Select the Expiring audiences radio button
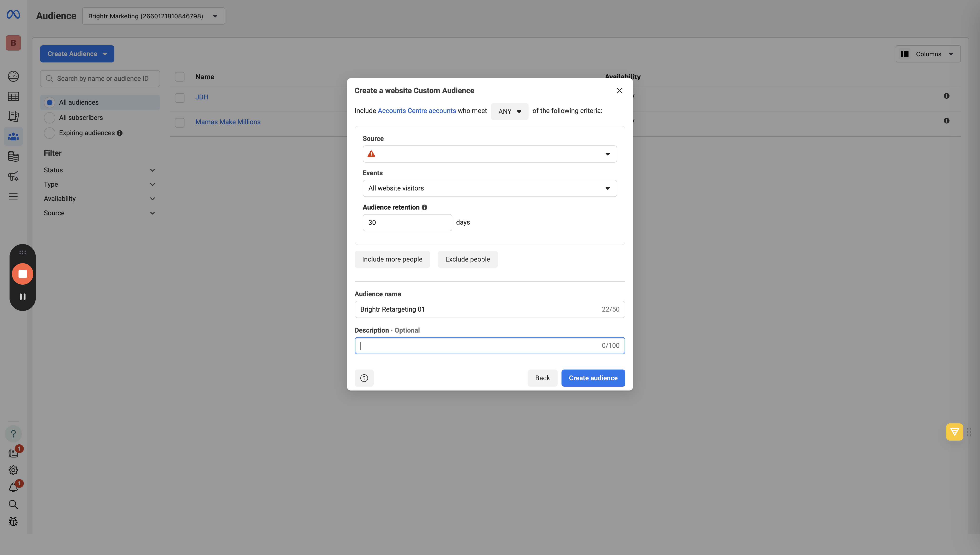The width and height of the screenshot is (980, 555). click(x=50, y=133)
